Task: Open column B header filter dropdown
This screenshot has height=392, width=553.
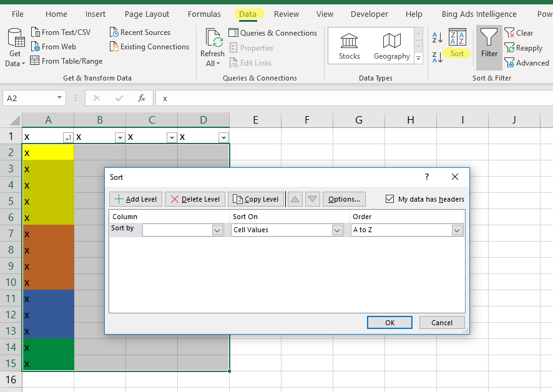Action: click(120, 137)
